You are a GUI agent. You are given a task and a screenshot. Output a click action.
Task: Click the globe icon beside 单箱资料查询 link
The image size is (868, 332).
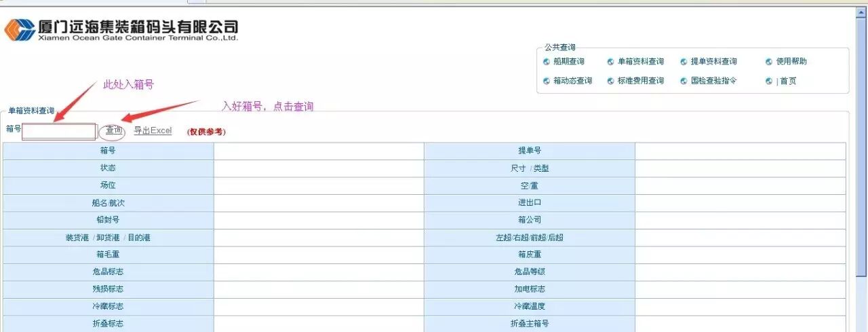pos(610,62)
